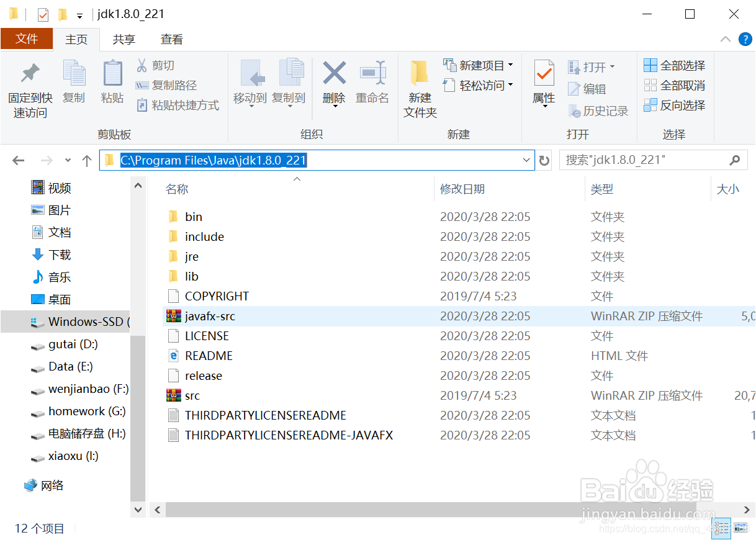Select the LICENSE file
Screen dimensions: 756x540
pos(198,336)
